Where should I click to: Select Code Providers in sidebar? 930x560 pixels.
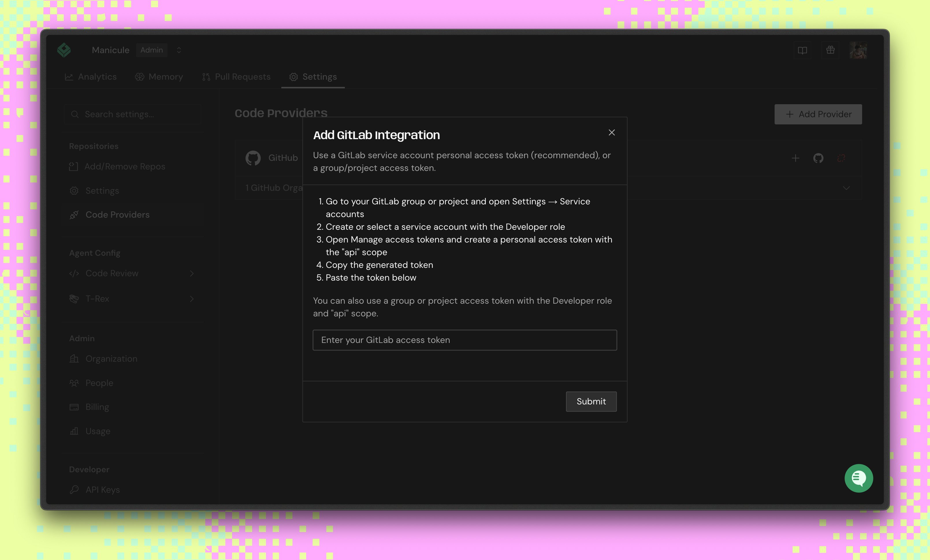133,214
